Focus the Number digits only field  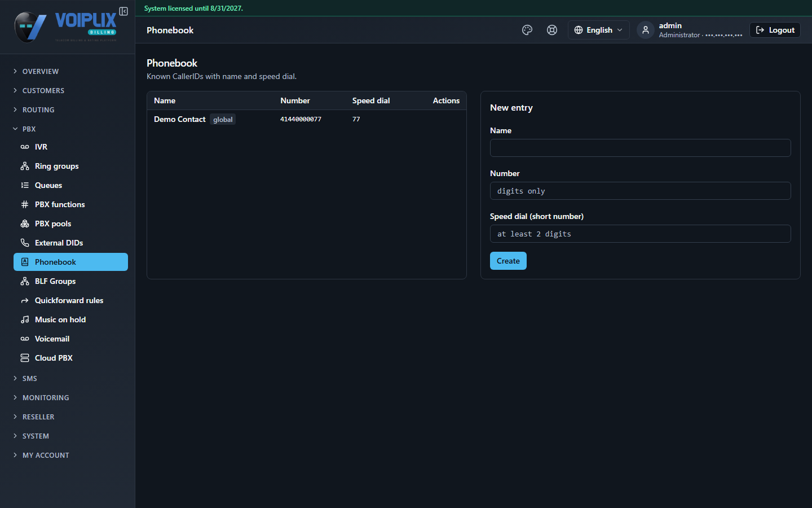[x=640, y=191]
